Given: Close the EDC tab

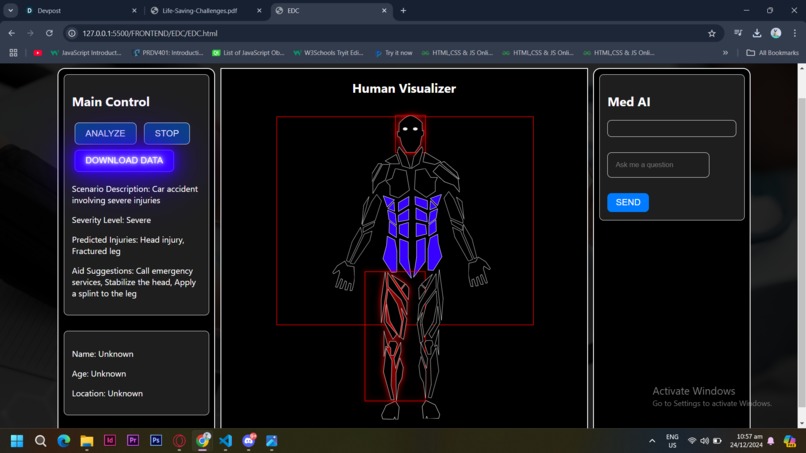Looking at the screenshot, I should [x=384, y=11].
